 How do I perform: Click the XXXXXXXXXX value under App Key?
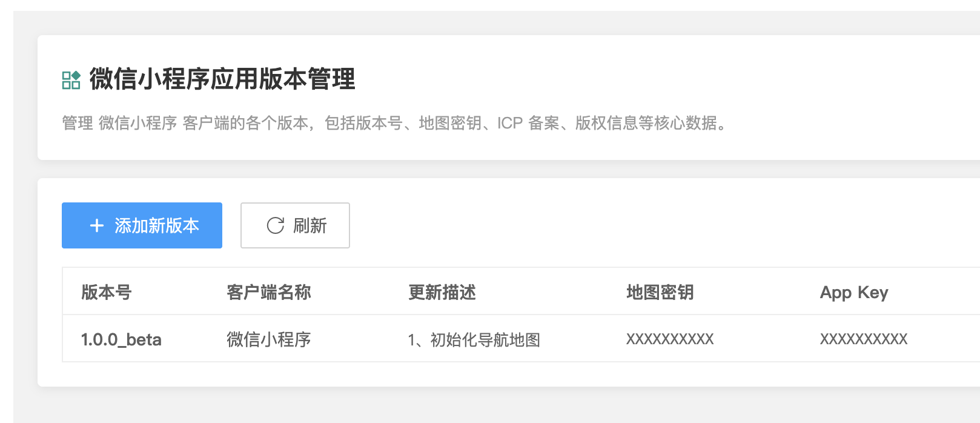(x=863, y=339)
